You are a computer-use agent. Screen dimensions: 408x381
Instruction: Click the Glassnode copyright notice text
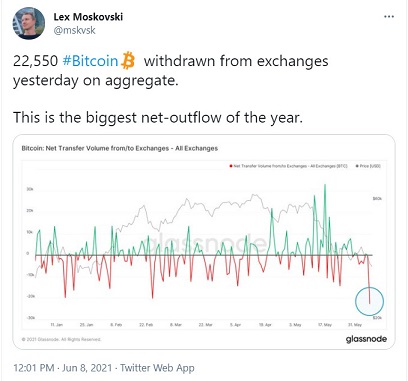pyautogui.click(x=61, y=339)
